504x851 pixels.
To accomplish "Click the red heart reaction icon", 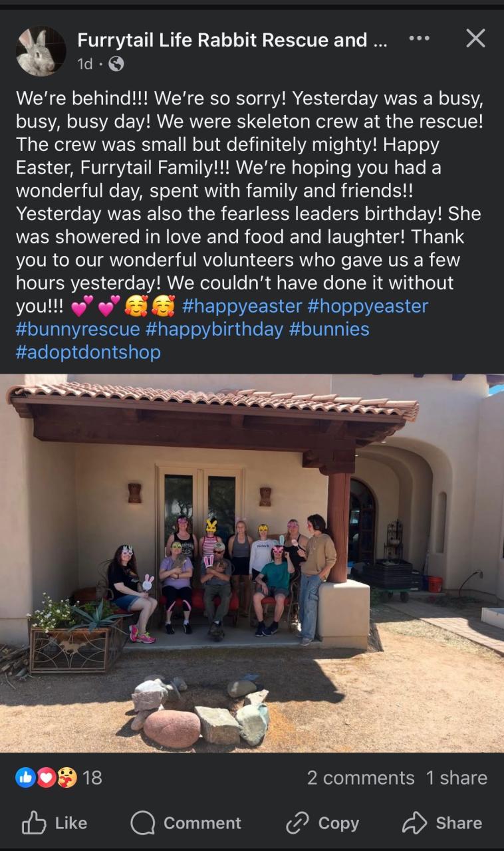I will (x=46, y=777).
